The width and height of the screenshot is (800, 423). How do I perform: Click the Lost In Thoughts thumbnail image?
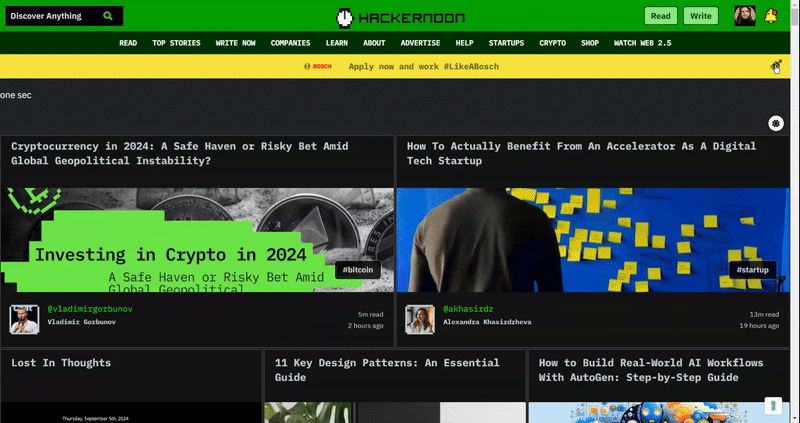click(131, 412)
